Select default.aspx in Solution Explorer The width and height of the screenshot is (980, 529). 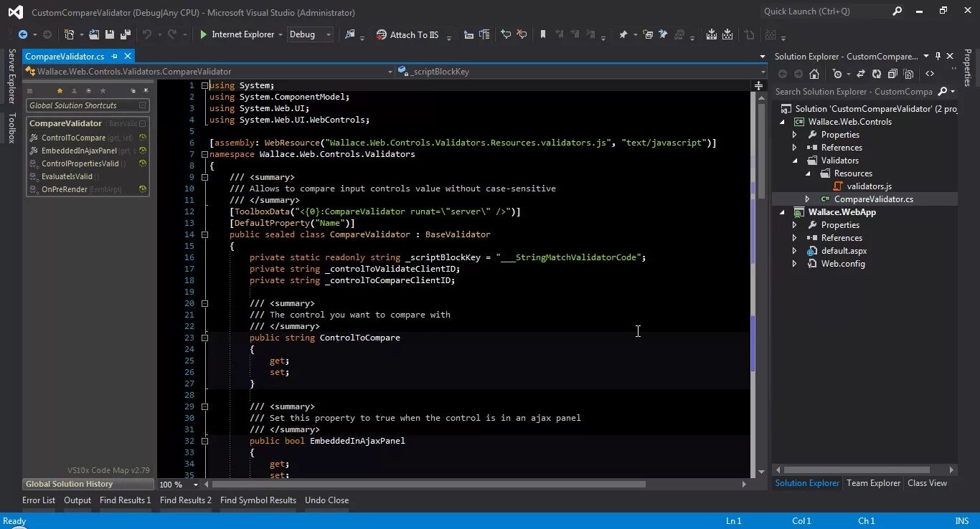click(x=844, y=251)
